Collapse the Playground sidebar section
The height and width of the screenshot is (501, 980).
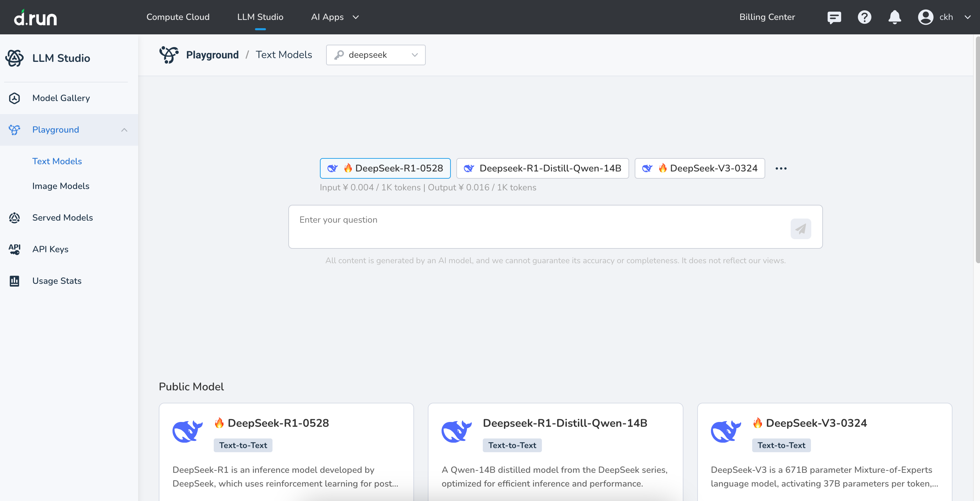pos(124,130)
